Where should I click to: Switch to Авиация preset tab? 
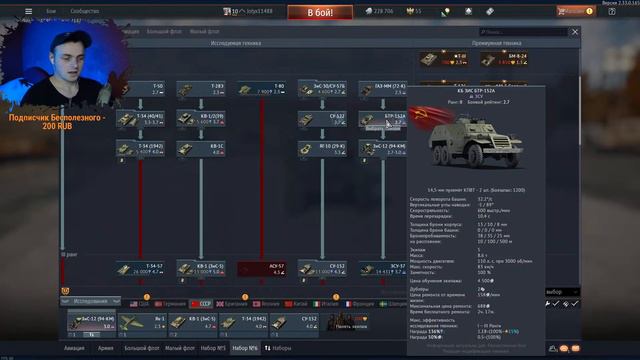(74, 348)
